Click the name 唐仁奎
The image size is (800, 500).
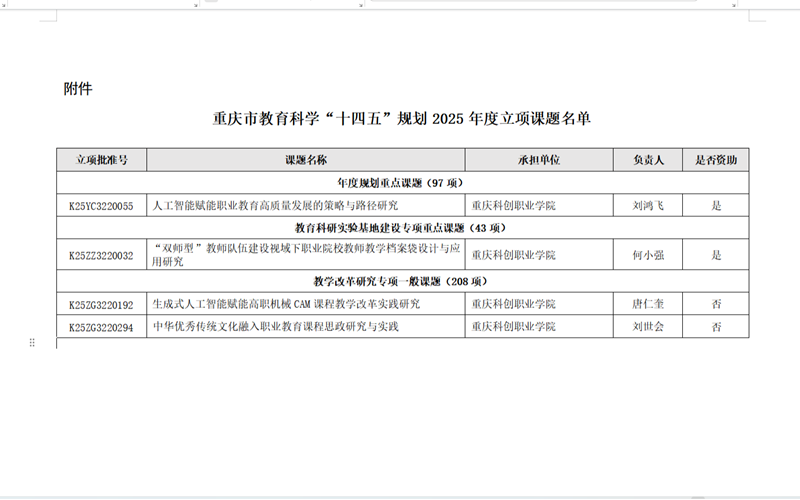649,304
